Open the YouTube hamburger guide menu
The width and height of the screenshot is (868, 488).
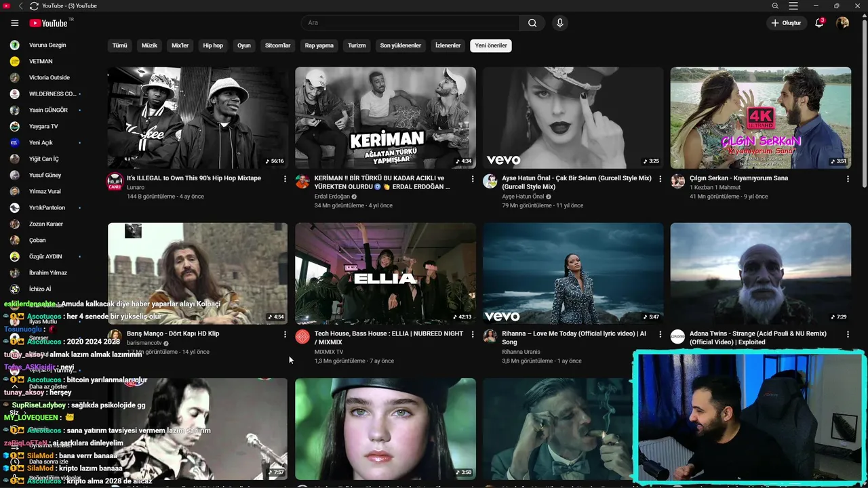(15, 23)
